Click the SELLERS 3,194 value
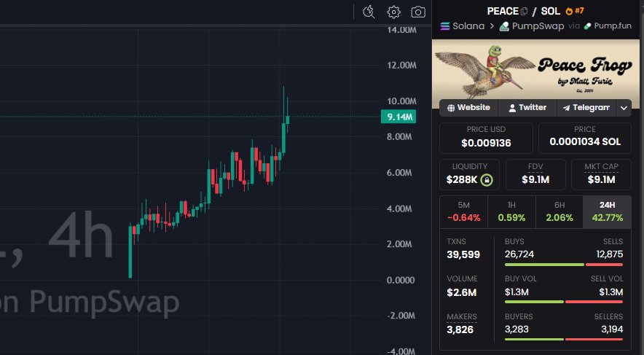Screen dimensions: 644x355 612,329
